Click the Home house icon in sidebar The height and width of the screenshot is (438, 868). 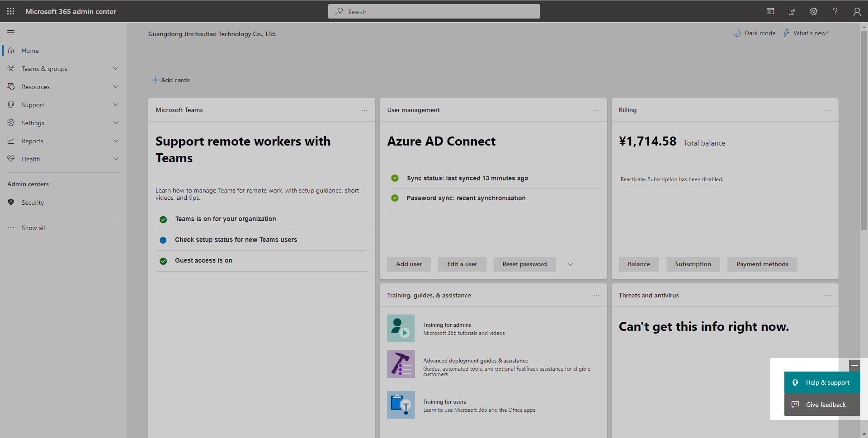pos(11,50)
